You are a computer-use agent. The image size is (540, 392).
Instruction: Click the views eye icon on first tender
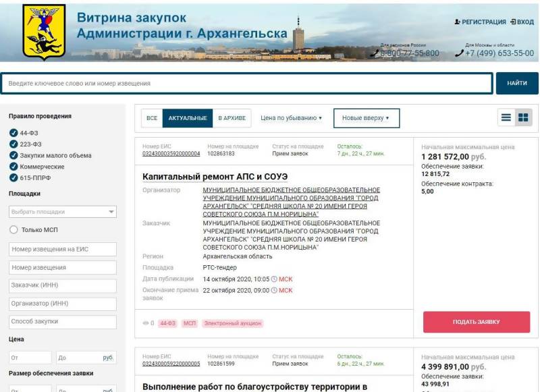(x=146, y=323)
